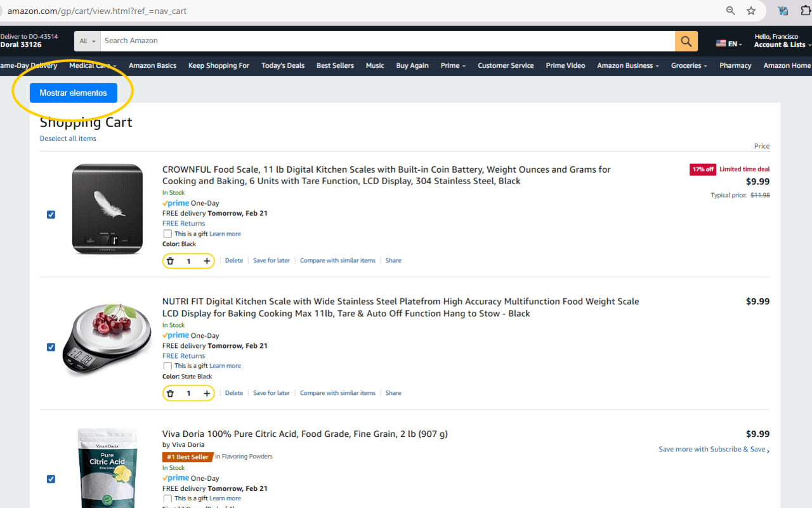Increase NUTRI FIT scale quantity with plus
Image resolution: width=812 pixels, height=508 pixels.
pos(207,394)
